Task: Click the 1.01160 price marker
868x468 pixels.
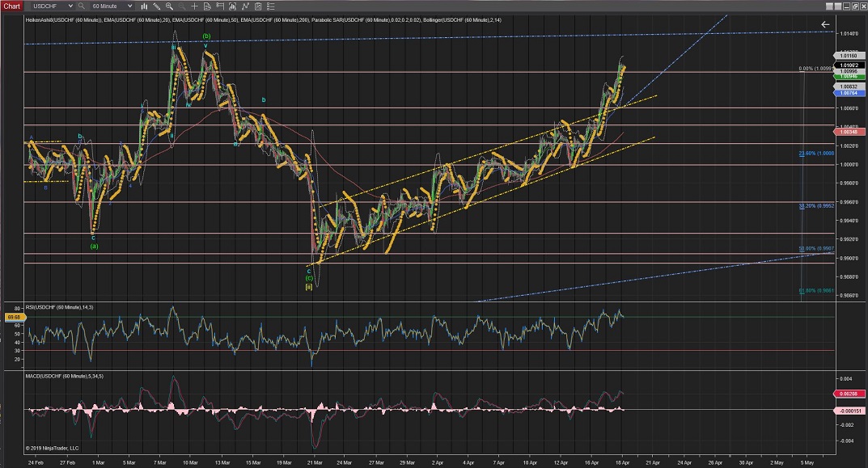Action: (x=849, y=56)
